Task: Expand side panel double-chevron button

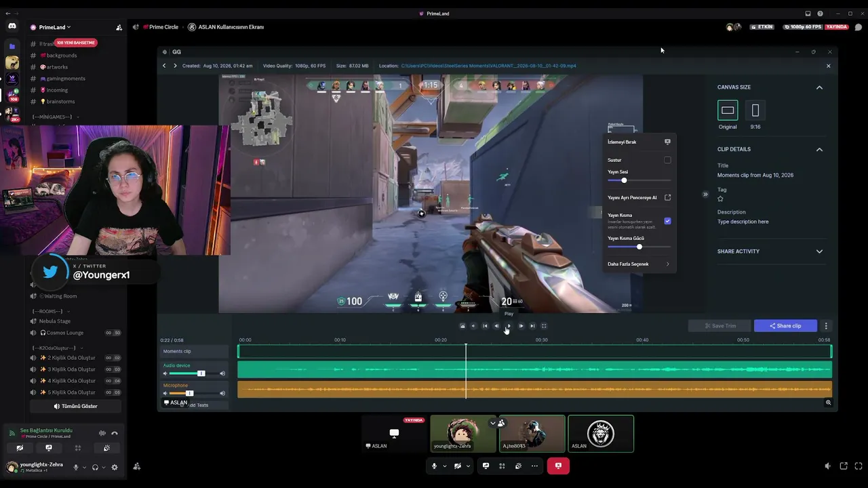Action: 705,195
